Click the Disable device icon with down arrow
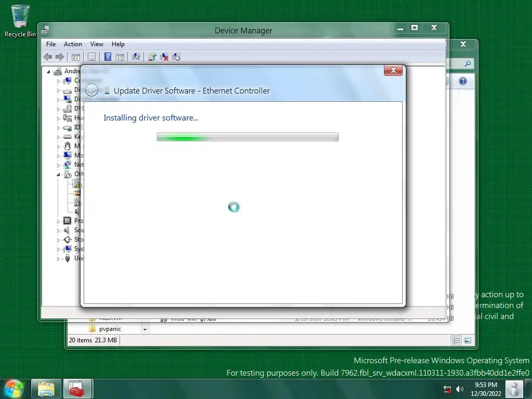The width and height of the screenshot is (532, 399). coord(176,57)
